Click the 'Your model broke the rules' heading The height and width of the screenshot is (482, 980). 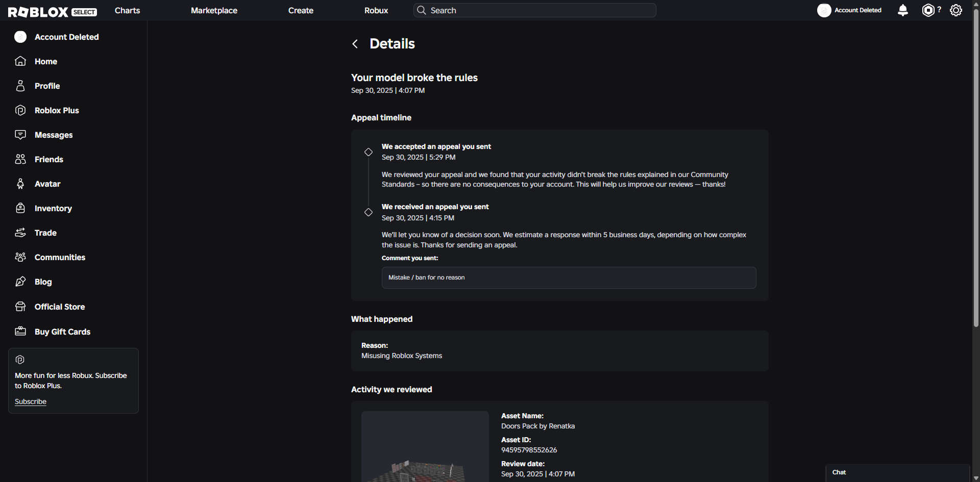click(x=414, y=78)
